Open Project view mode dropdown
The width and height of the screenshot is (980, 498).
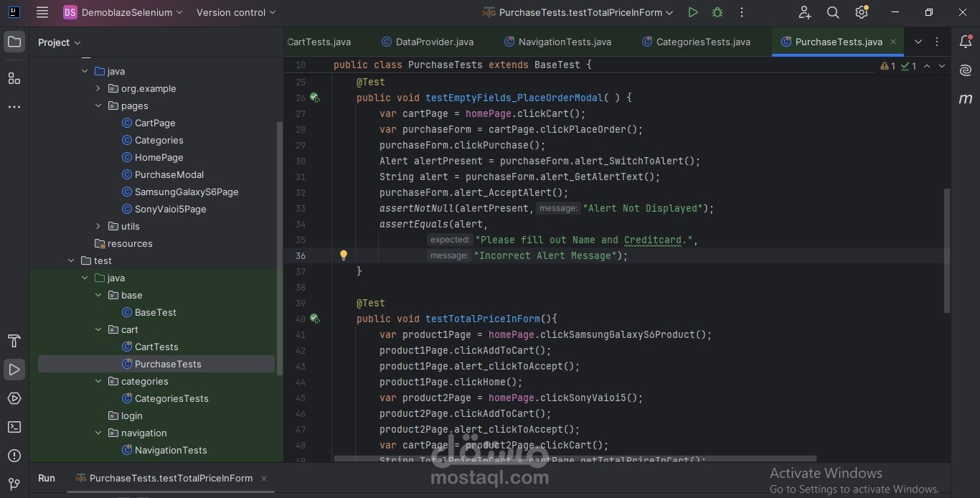click(x=60, y=42)
